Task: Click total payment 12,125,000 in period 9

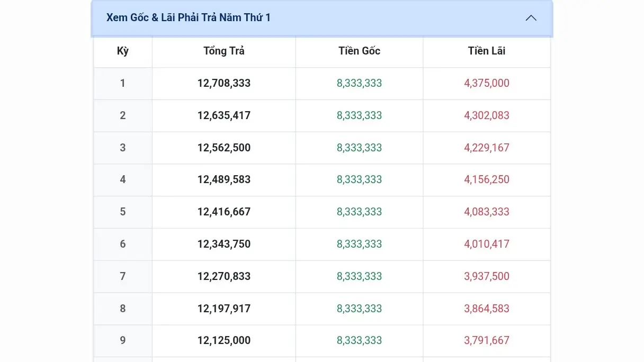Action: coord(224,341)
